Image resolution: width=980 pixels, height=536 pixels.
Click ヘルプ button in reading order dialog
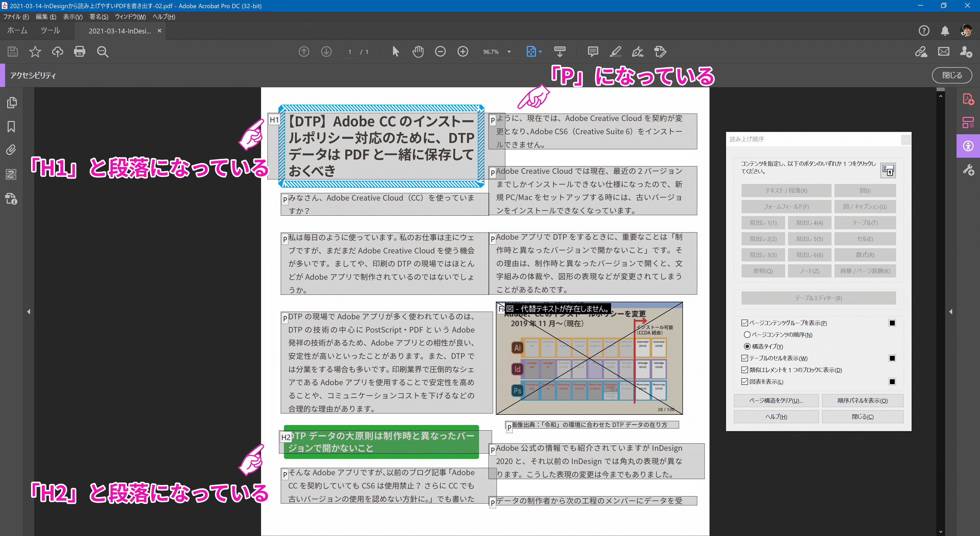[776, 417]
